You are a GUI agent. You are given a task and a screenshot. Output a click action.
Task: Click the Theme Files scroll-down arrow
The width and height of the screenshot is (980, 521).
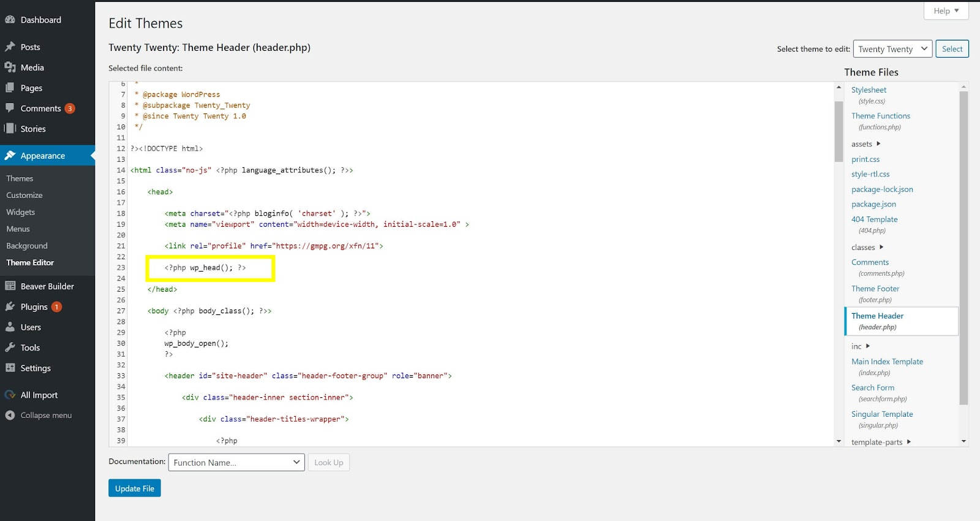click(x=963, y=441)
